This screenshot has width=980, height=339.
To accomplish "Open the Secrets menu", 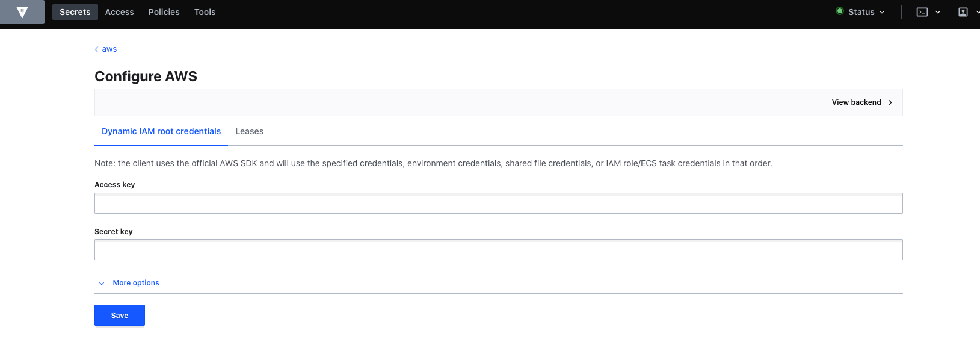I will [x=75, y=12].
